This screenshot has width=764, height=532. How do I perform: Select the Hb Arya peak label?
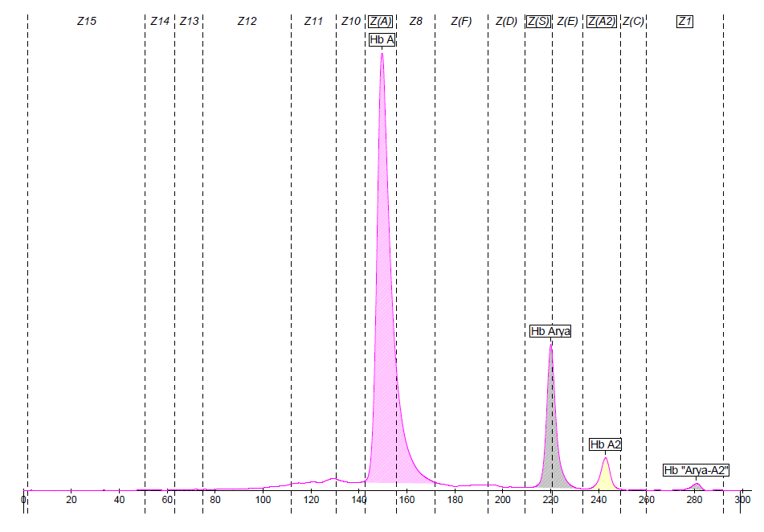click(x=550, y=331)
